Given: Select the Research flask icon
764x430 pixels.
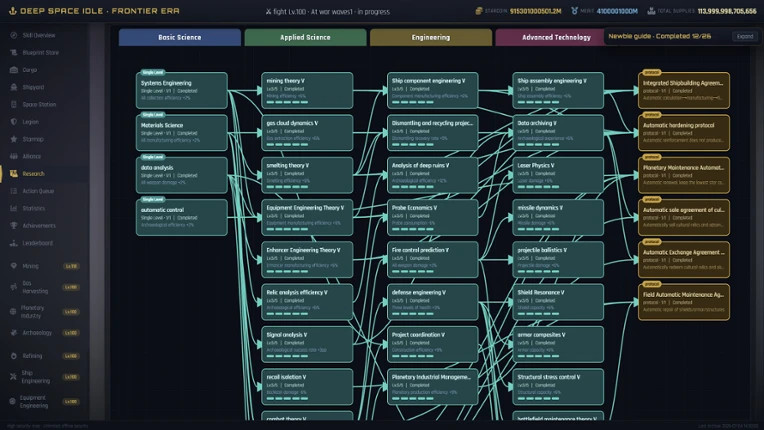Looking at the screenshot, I should (x=14, y=173).
